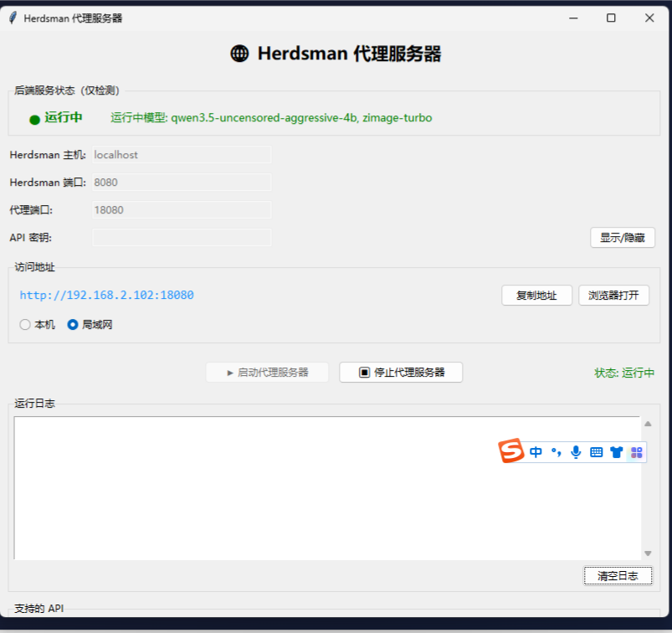Screen dimensions: 672x633
Task: Open Sogou soft keyboard icon
Action: [596, 452]
